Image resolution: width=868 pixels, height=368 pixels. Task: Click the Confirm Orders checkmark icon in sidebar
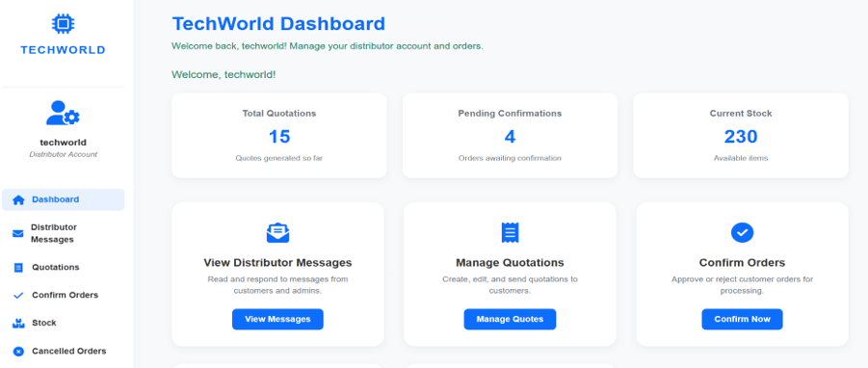18,296
